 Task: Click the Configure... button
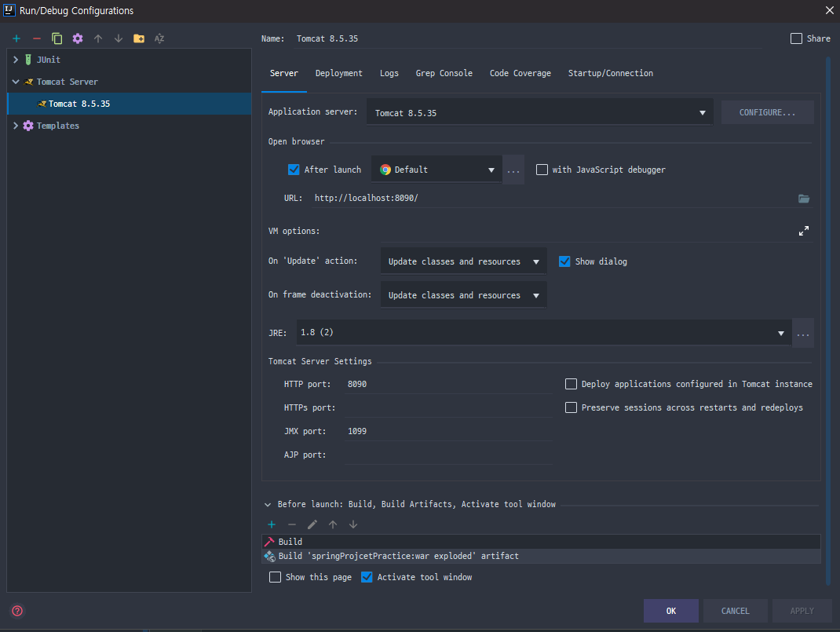click(767, 112)
